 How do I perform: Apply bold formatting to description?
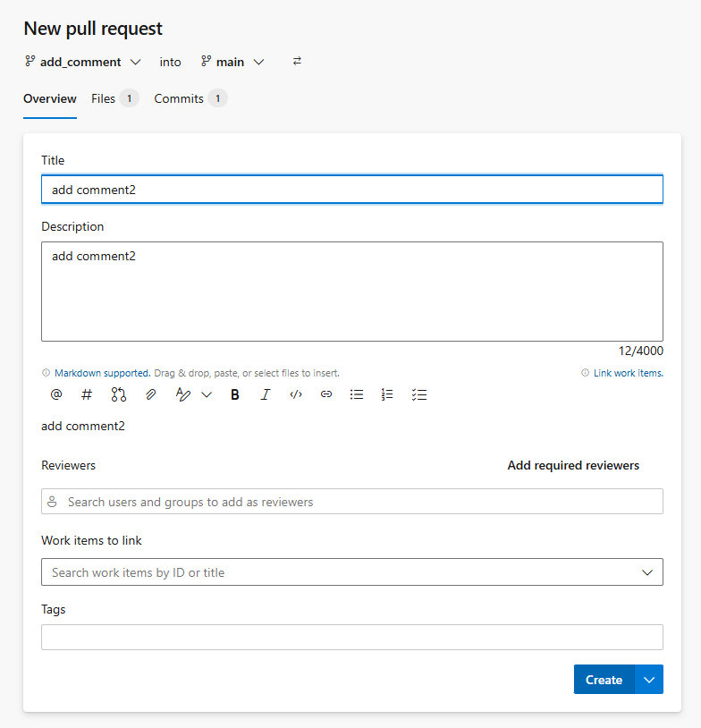coord(235,394)
